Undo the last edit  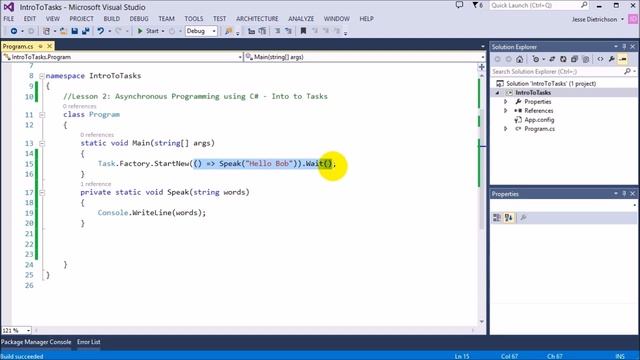pos(100,31)
